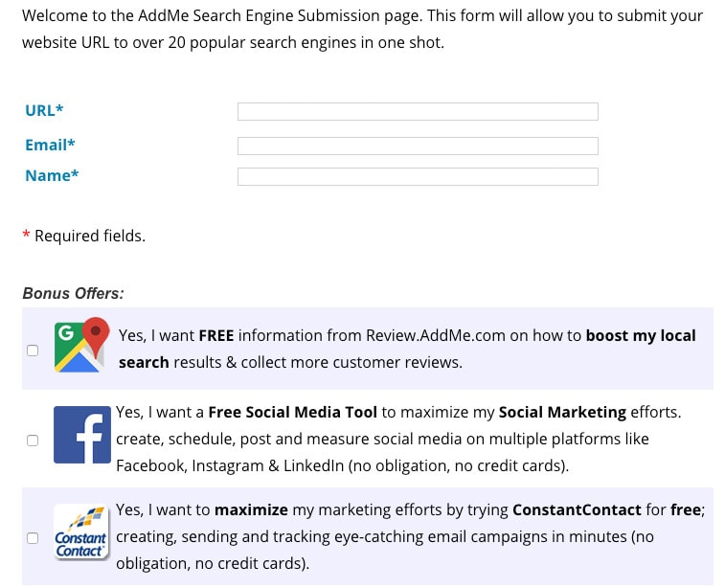The width and height of the screenshot is (725, 588).
Task: Click the bold 'ConstantContact' offer text
Action: (577, 509)
